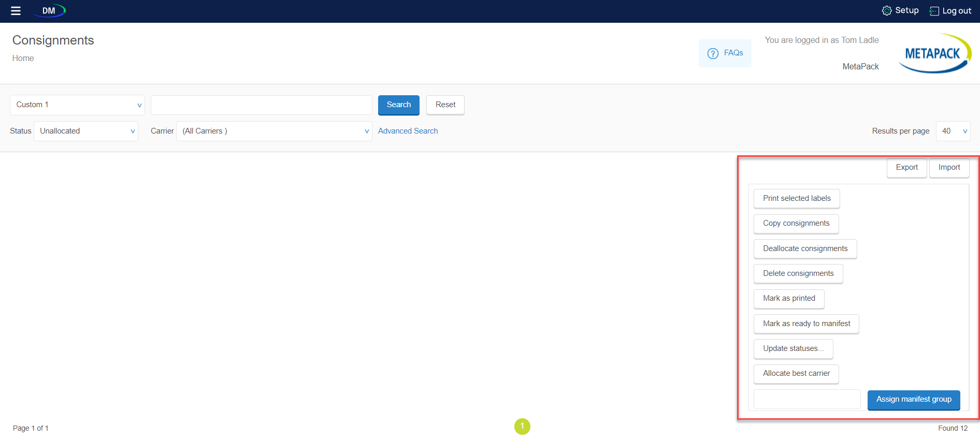Click the Log out icon

click(934, 11)
